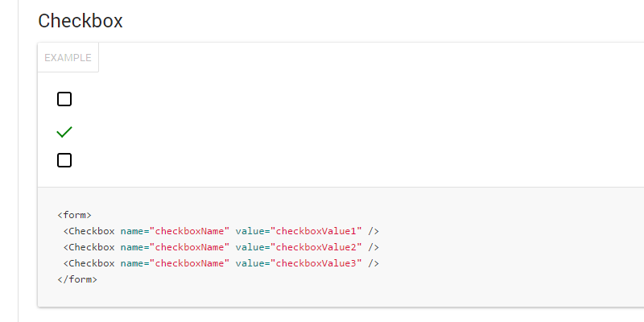Click the "/>" ending the checkboxValue1 line

[374, 231]
